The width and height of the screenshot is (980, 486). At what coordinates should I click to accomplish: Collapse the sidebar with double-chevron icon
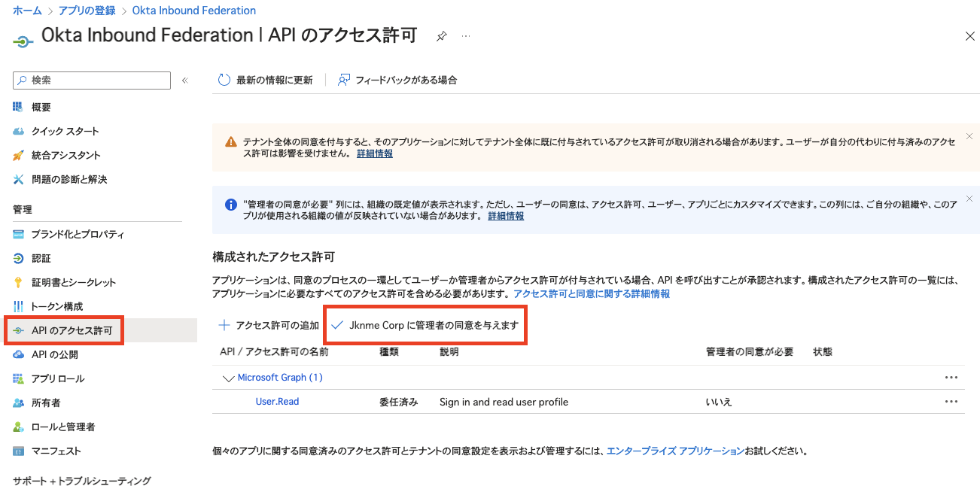coord(184,80)
